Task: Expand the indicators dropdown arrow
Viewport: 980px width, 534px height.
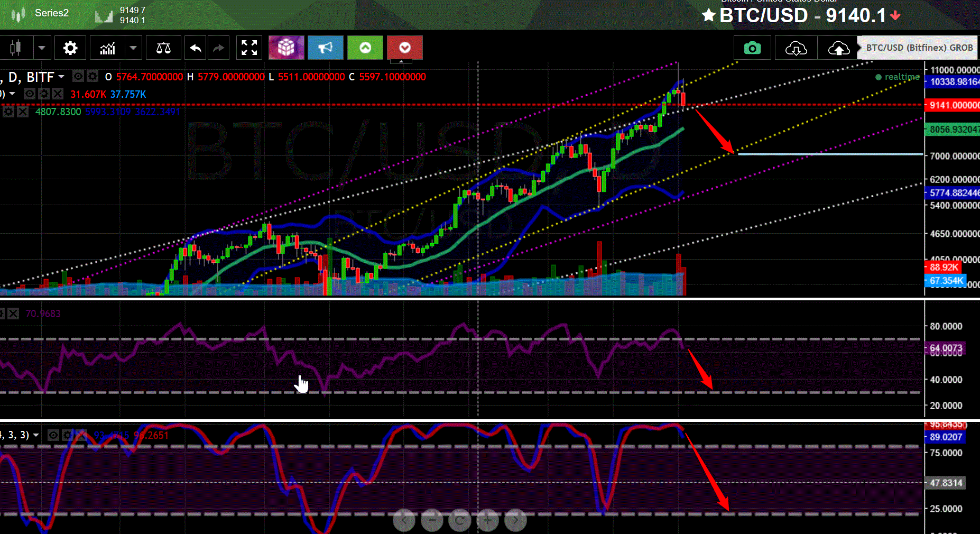Action: [x=133, y=48]
